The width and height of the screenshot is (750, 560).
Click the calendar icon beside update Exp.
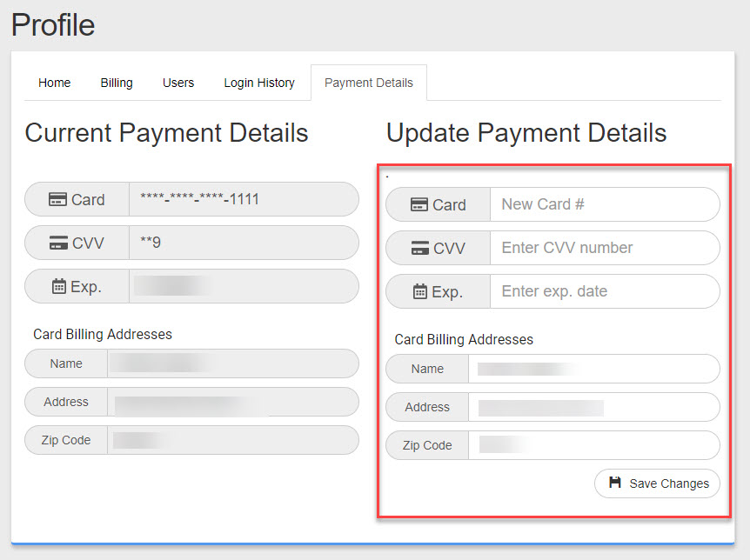point(419,292)
